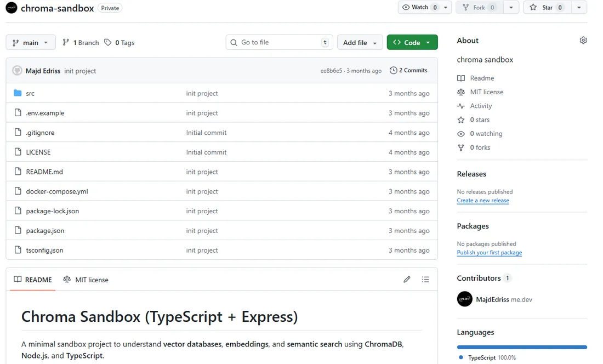Viewport: 603px width, 364px height.
Task: Click the file icon beside .env.example
Action: pos(18,112)
